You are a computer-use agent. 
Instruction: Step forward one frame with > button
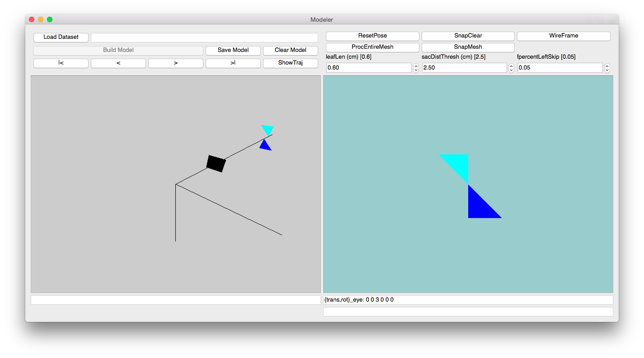click(x=175, y=63)
